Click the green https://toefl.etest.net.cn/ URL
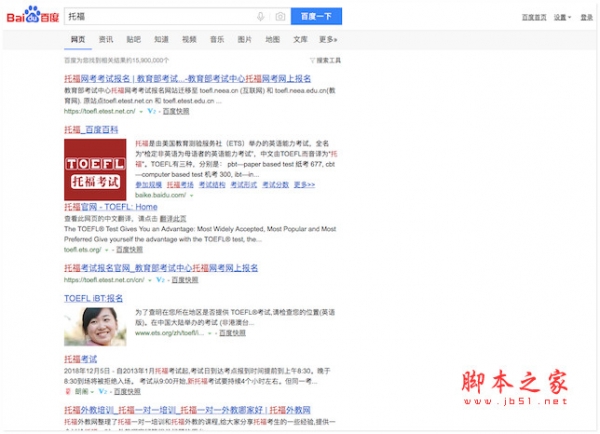 tap(99, 111)
